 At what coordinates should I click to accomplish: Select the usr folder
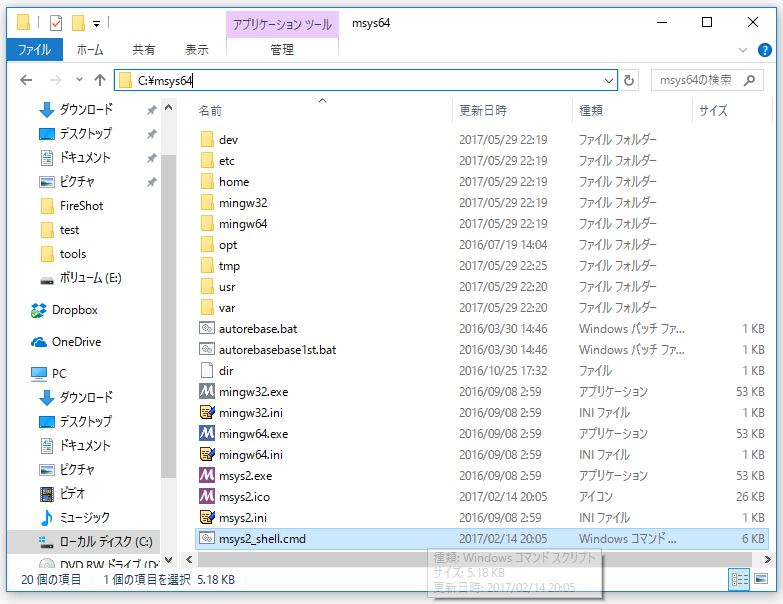[x=227, y=287]
